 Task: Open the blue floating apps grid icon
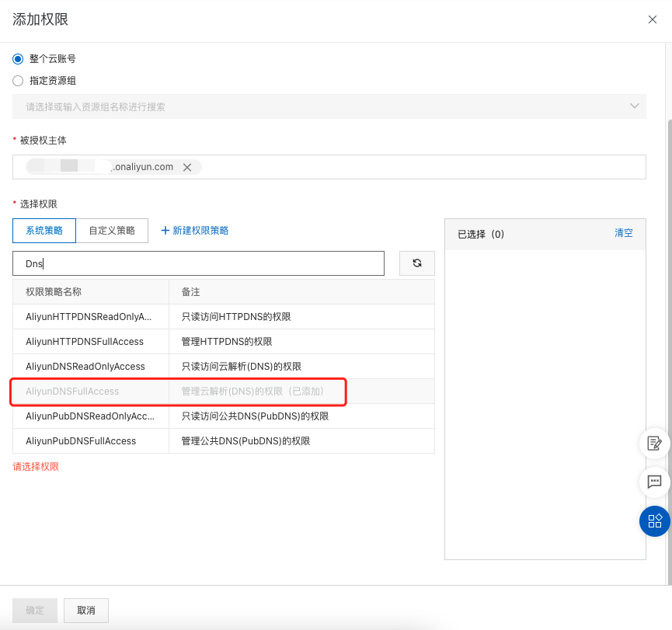(x=654, y=521)
